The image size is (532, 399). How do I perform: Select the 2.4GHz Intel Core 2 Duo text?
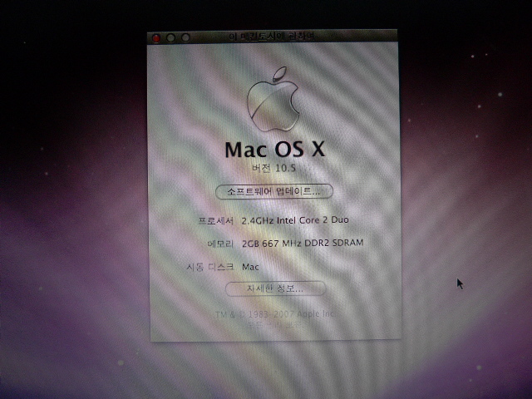click(295, 221)
